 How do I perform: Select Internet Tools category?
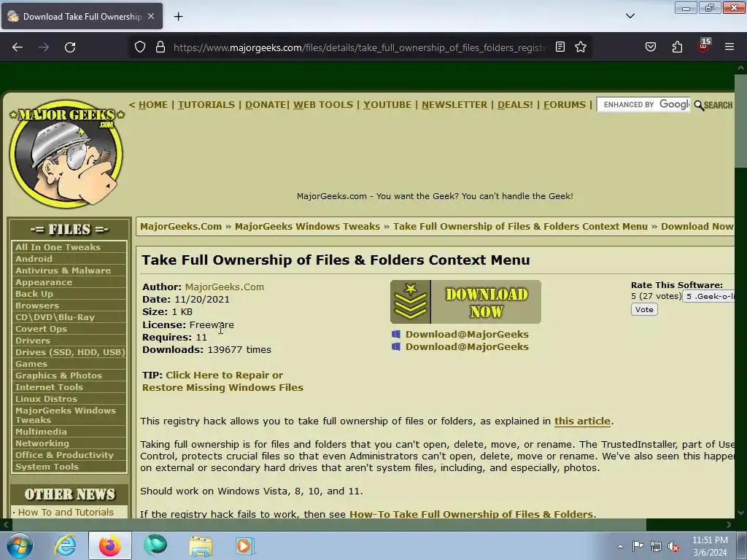click(x=69, y=387)
